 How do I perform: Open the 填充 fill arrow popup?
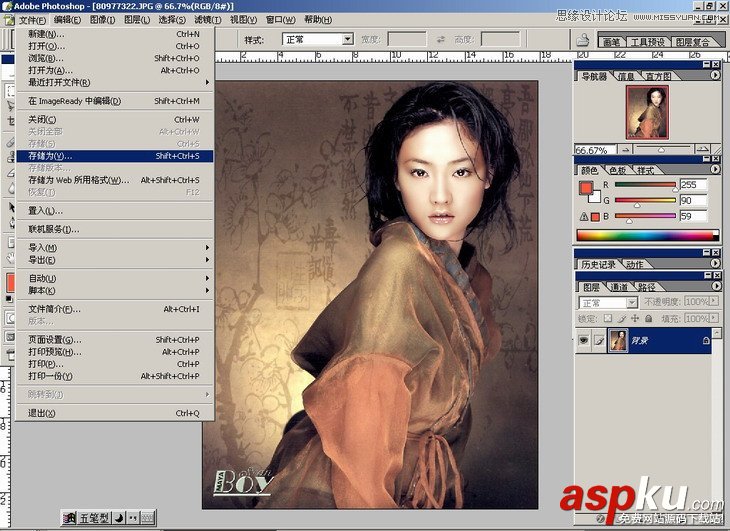(714, 319)
